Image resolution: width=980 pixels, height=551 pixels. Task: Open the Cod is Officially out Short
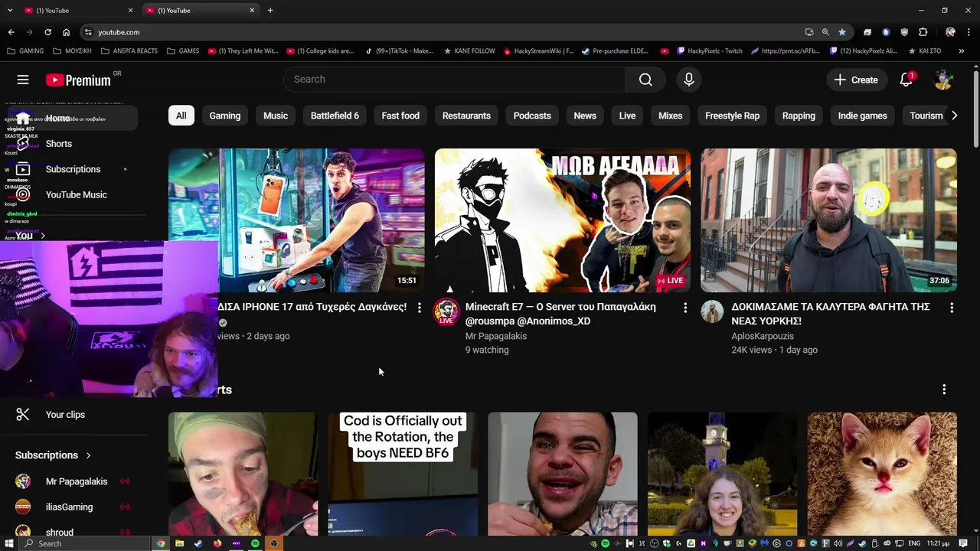tap(403, 474)
